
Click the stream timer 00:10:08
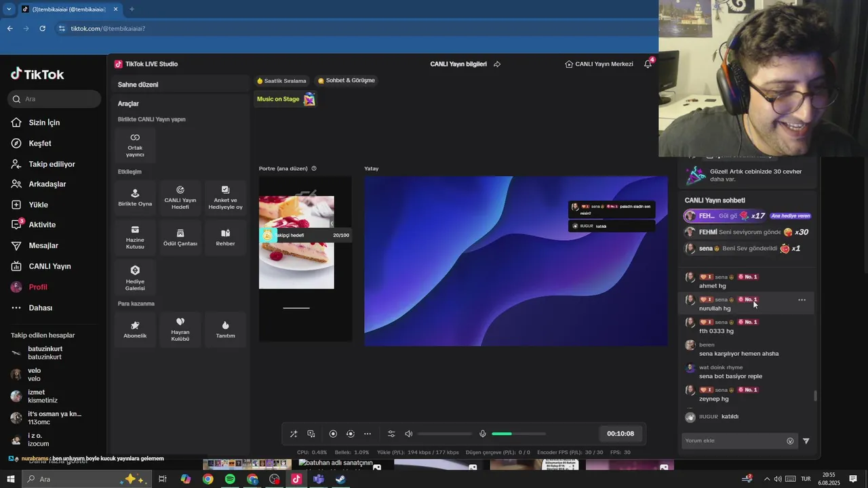pos(620,434)
